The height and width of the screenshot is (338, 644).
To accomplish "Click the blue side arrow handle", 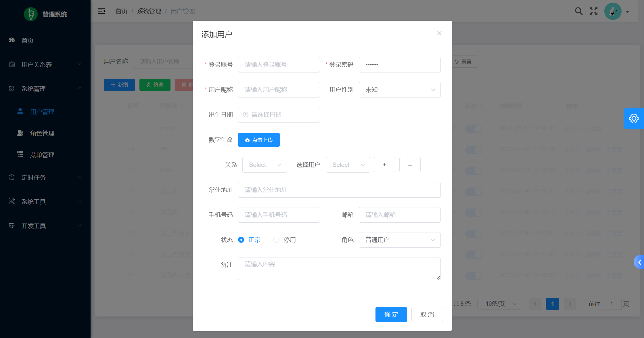I will pos(639,262).
